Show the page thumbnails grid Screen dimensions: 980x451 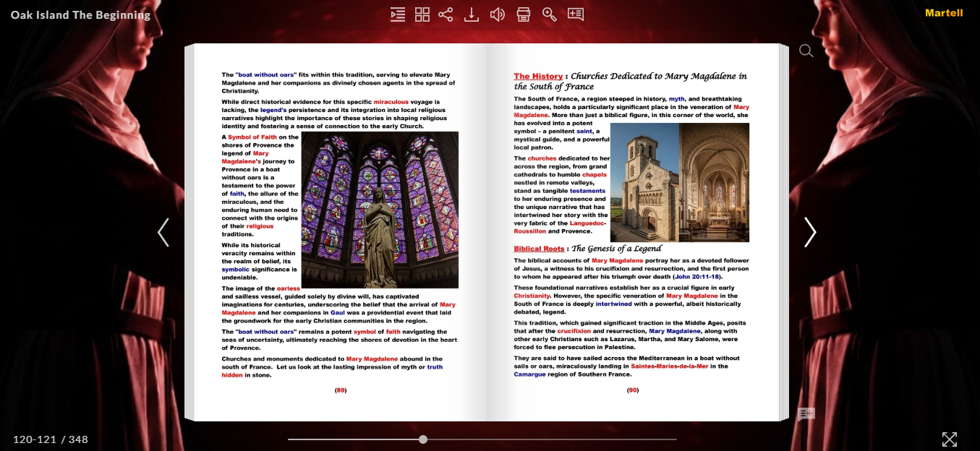(x=422, y=14)
